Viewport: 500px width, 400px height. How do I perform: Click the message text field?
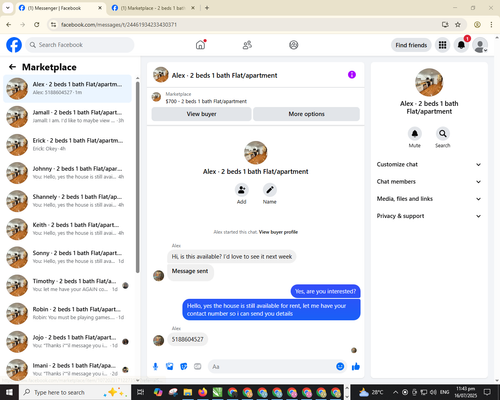[272, 367]
